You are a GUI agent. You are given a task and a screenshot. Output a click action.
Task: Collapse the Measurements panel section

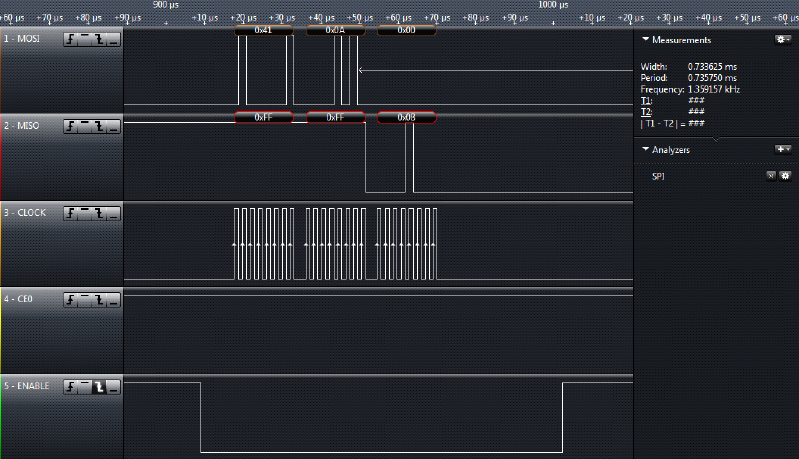pyautogui.click(x=646, y=40)
